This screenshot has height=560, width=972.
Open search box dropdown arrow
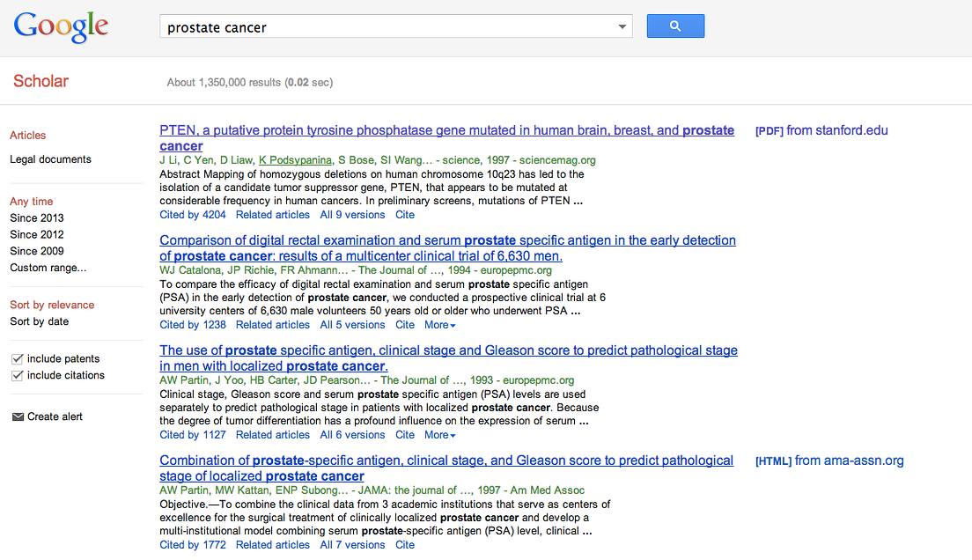click(x=622, y=26)
